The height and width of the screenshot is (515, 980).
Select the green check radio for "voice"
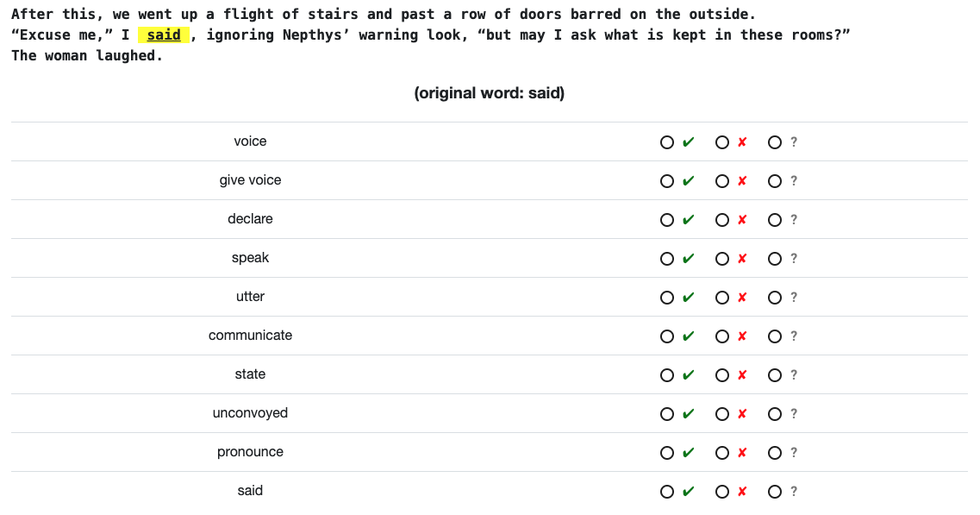(x=667, y=142)
